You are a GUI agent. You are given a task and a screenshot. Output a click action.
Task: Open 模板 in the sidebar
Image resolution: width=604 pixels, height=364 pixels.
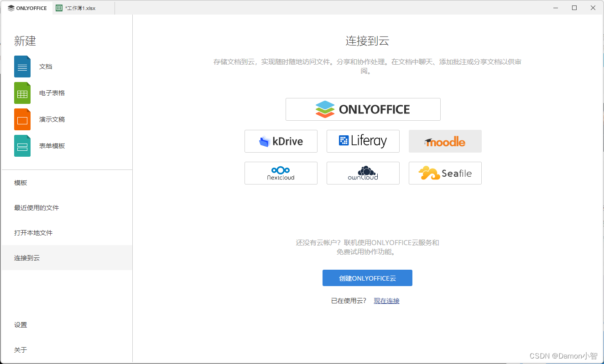[x=67, y=183]
